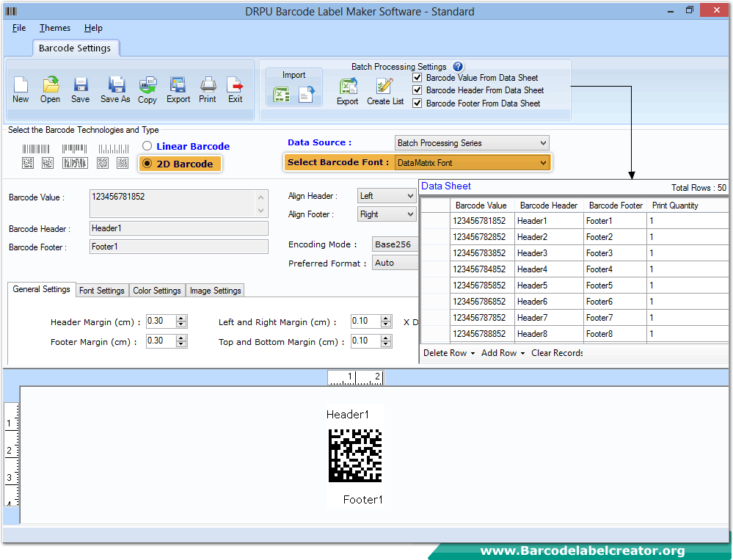This screenshot has height=560, width=733.
Task: Click the Delete Row button label
Action: [445, 353]
